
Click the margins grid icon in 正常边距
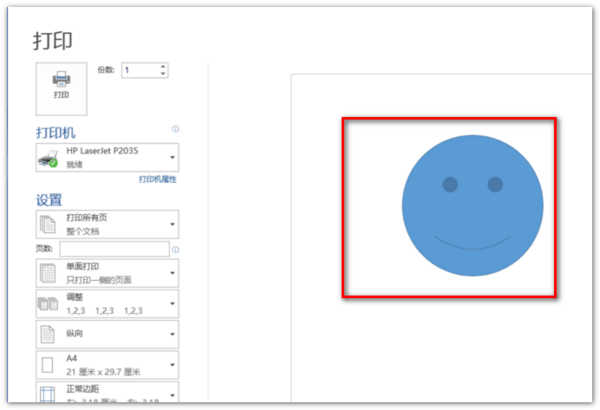tap(48, 395)
